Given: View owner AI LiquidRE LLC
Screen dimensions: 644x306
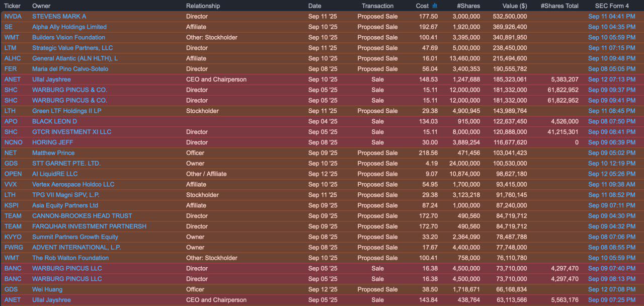Looking at the screenshot, I should [x=55, y=174].
